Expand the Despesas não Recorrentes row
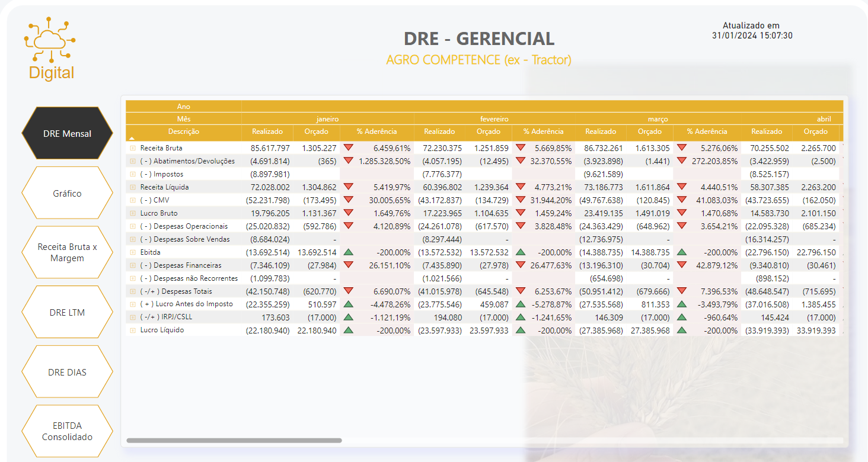This screenshot has height=462, width=868. [133, 278]
